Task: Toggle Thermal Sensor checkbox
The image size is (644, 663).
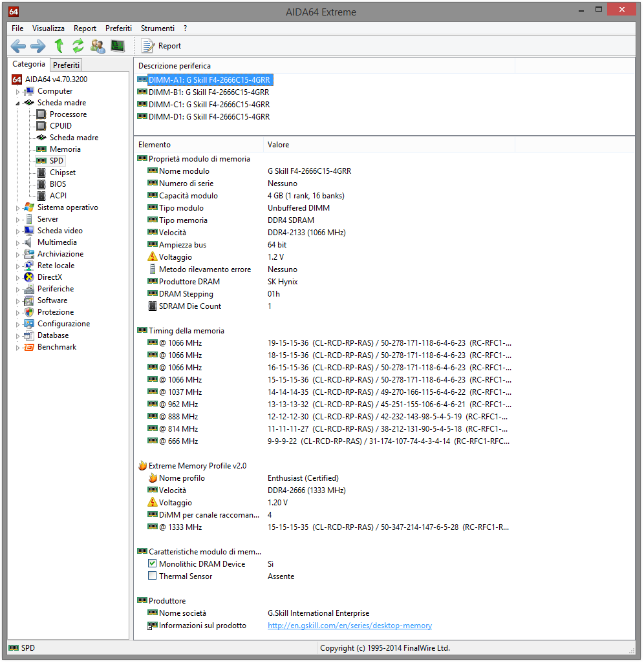Action: (153, 576)
